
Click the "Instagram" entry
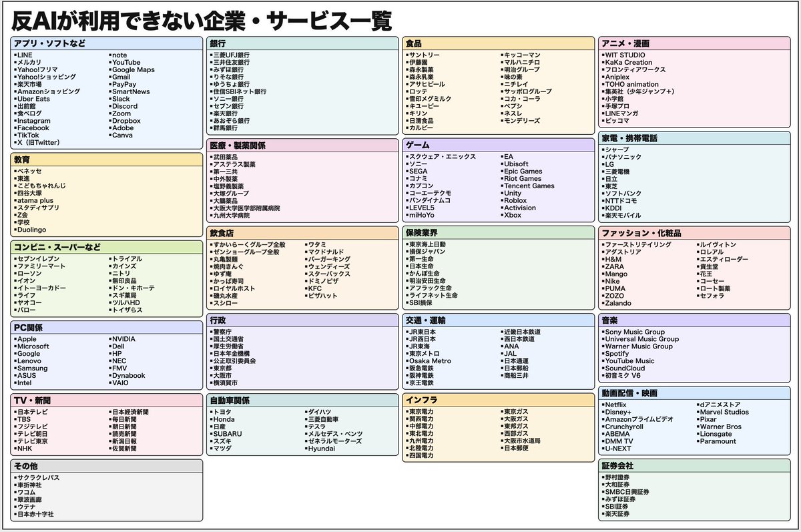(34, 121)
